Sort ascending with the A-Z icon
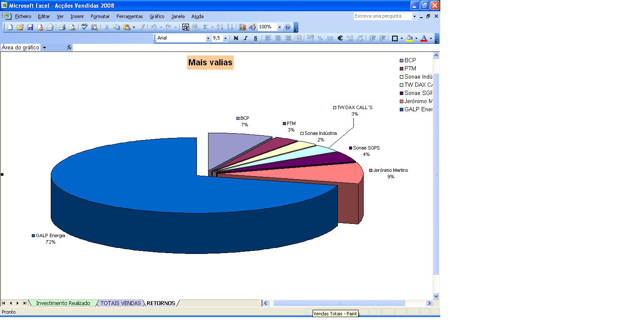Screen dimensions: 644x330 click(220, 27)
